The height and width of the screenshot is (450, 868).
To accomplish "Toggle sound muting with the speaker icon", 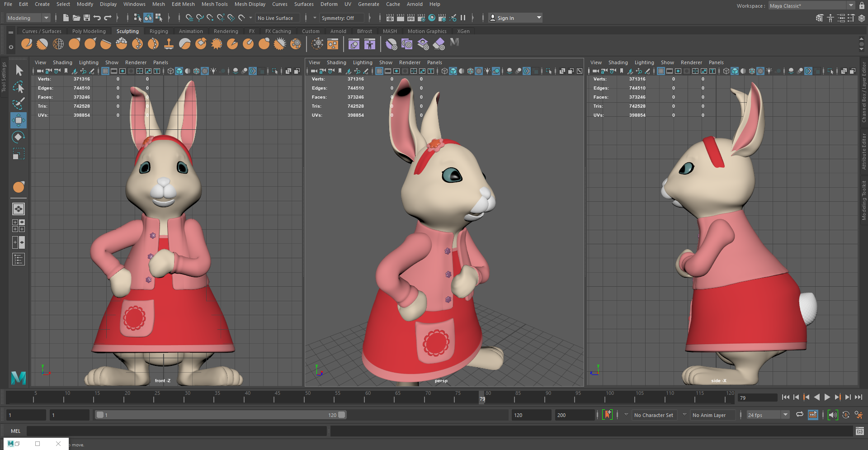I will pyautogui.click(x=833, y=415).
